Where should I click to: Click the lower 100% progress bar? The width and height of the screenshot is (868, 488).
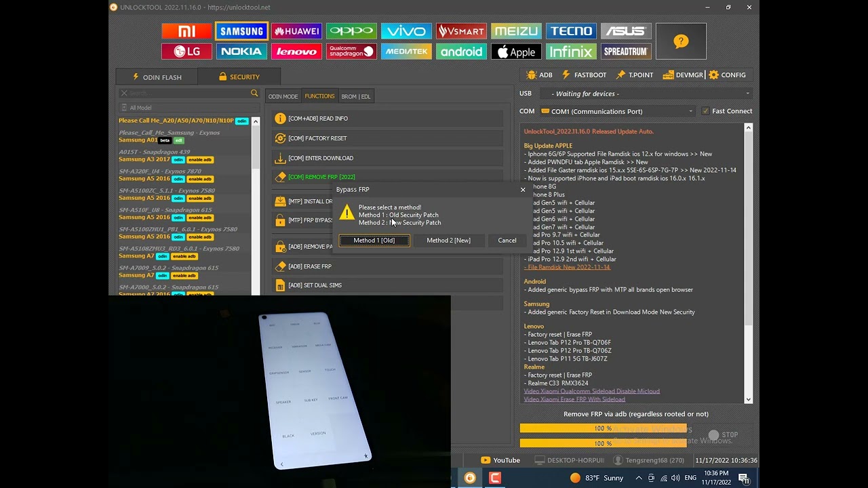coord(603,443)
